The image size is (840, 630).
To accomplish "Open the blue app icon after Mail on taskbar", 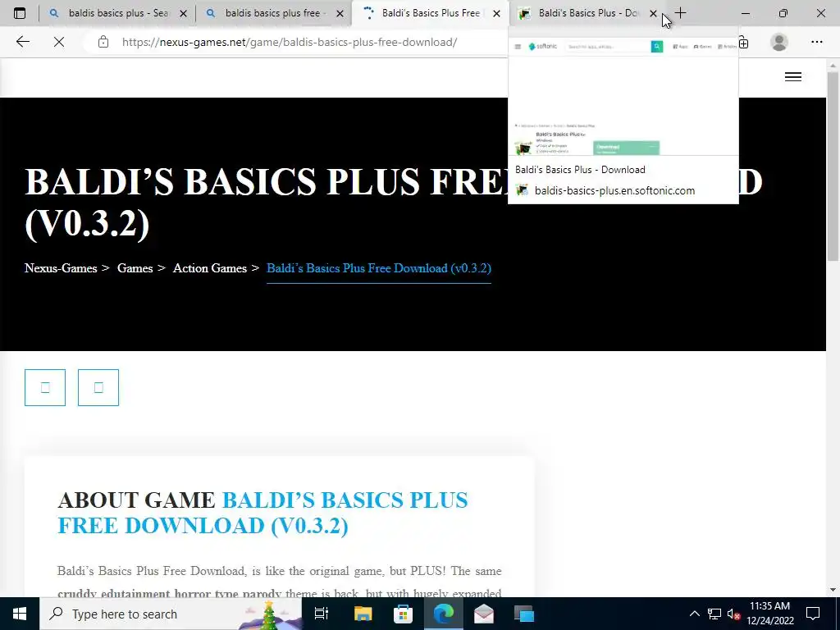I will click(524, 614).
